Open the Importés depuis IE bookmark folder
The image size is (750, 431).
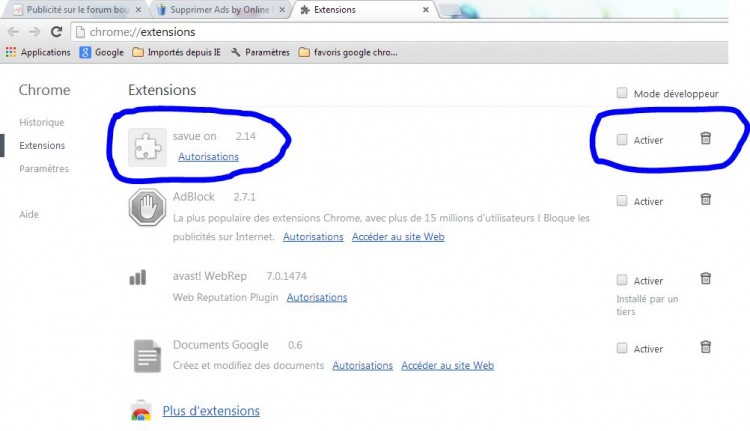click(176, 52)
